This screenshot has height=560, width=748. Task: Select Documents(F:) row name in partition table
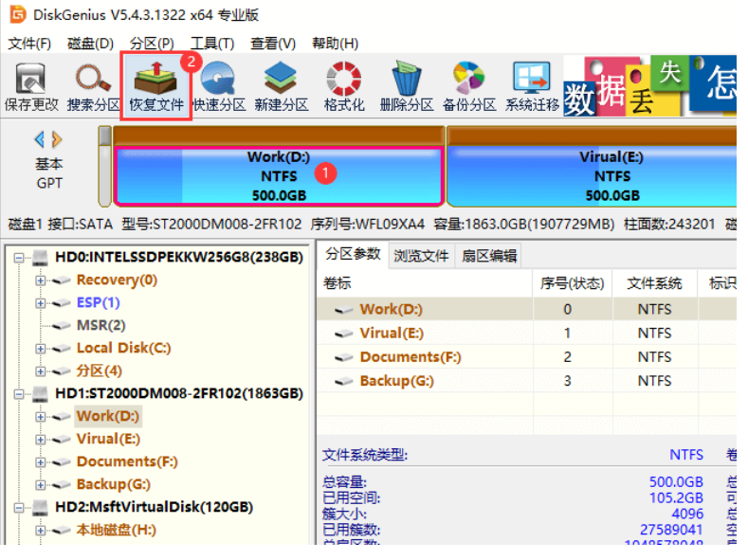[410, 357]
